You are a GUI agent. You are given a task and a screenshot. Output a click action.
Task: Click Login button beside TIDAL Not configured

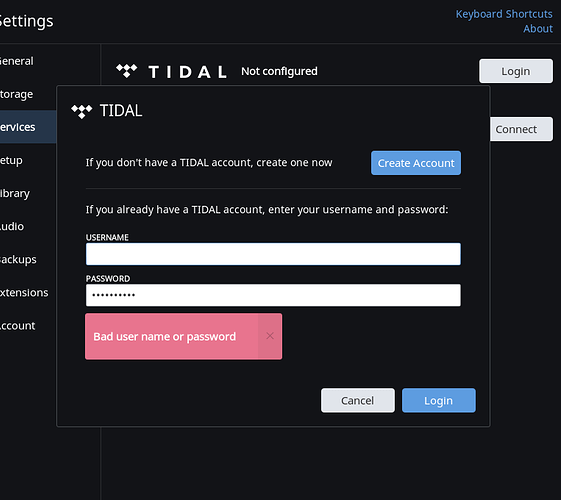pyautogui.click(x=516, y=71)
